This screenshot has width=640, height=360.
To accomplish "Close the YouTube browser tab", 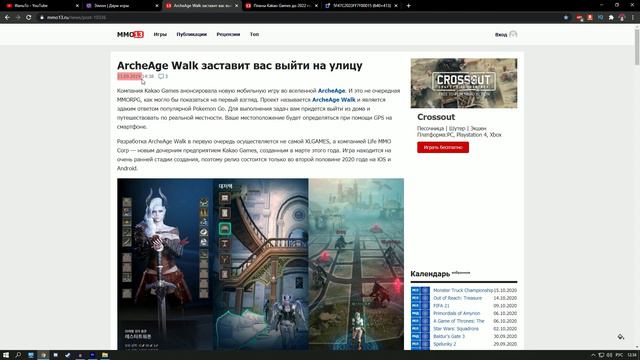I will point(77,6).
